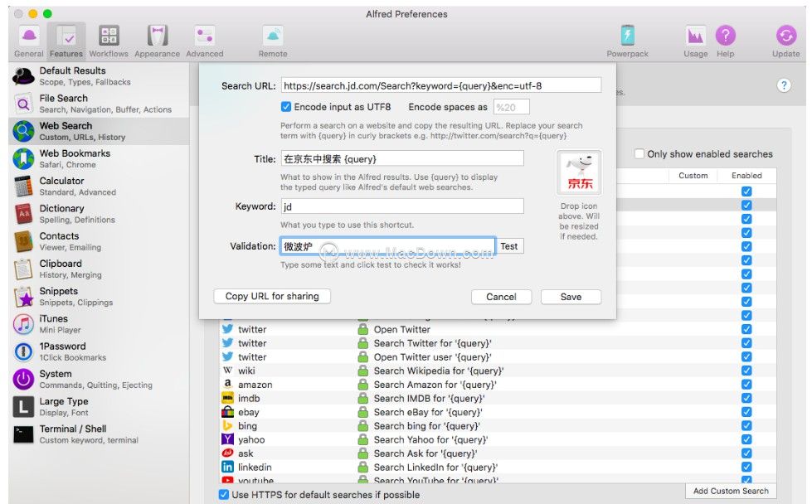This screenshot has width=812, height=504.
Task: Open 1Password bookmarks settings
Action: coord(99,351)
